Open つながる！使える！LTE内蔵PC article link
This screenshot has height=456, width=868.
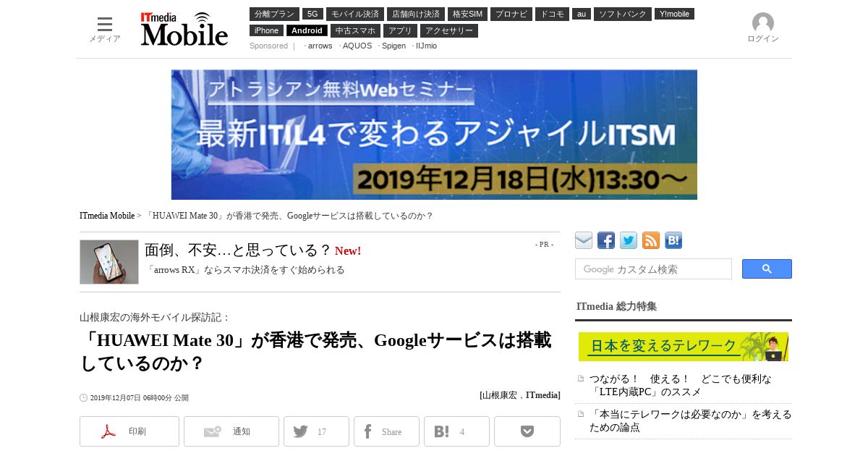[x=681, y=385]
